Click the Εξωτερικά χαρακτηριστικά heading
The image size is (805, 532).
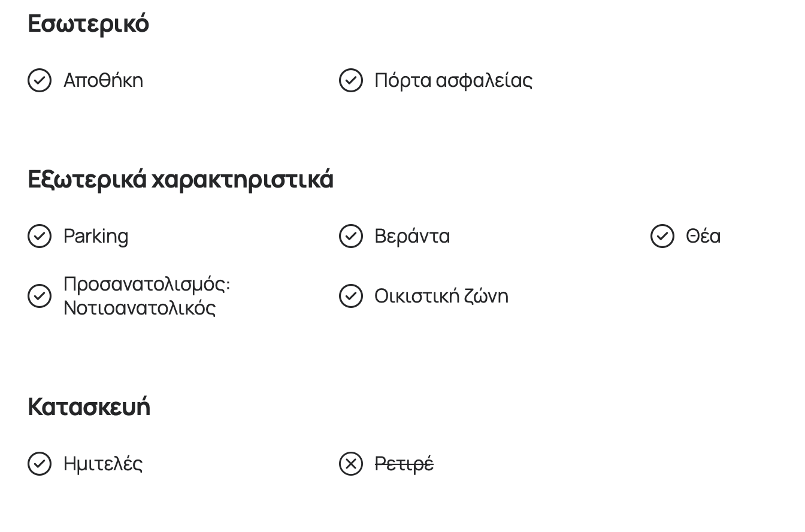click(x=180, y=179)
